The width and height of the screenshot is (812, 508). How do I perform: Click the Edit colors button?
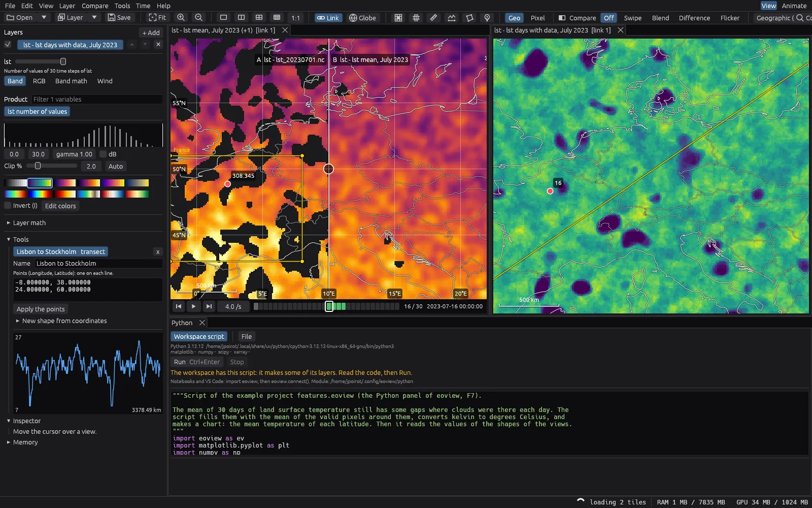pyautogui.click(x=60, y=206)
